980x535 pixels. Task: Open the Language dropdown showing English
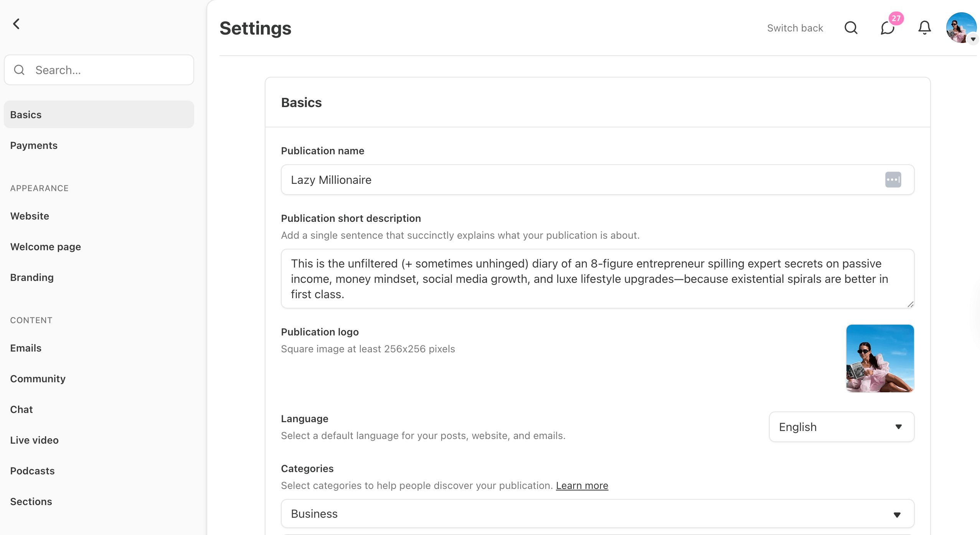point(841,427)
